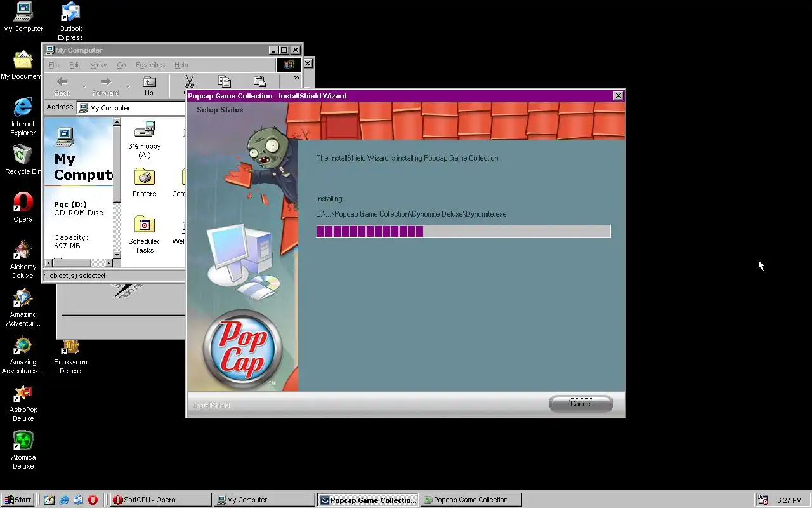Open the second Amazing Adventures shortcut, ending 'Adventures ...'
Screen dimensions: 812x508
tap(23, 355)
